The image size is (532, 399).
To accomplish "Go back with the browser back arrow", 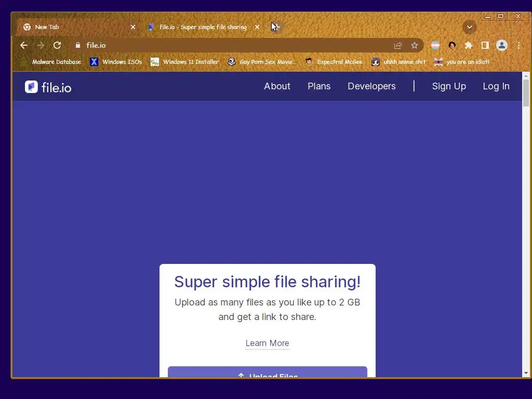I will [24, 45].
